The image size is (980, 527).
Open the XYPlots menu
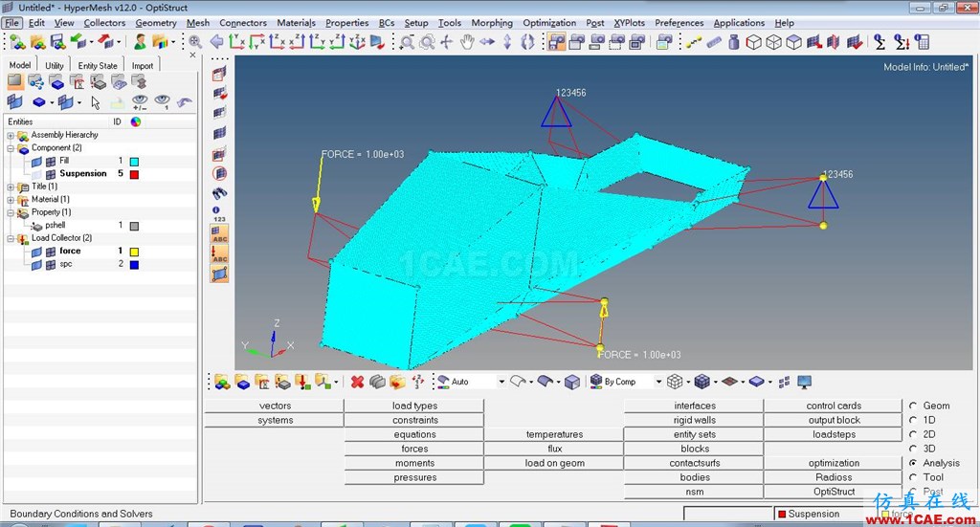[x=629, y=23]
